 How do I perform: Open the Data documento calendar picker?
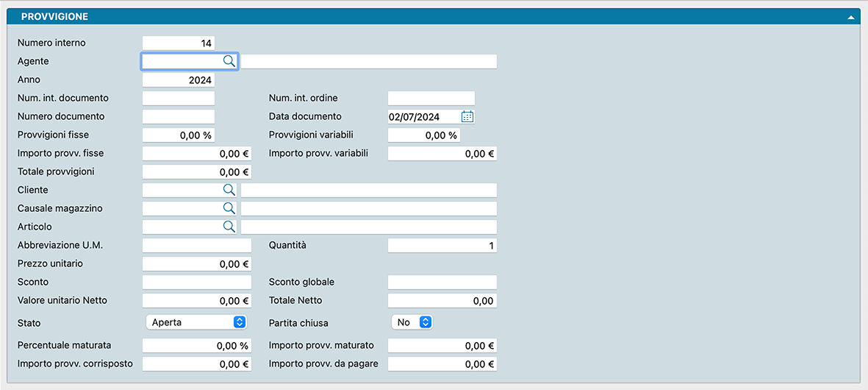(x=467, y=116)
